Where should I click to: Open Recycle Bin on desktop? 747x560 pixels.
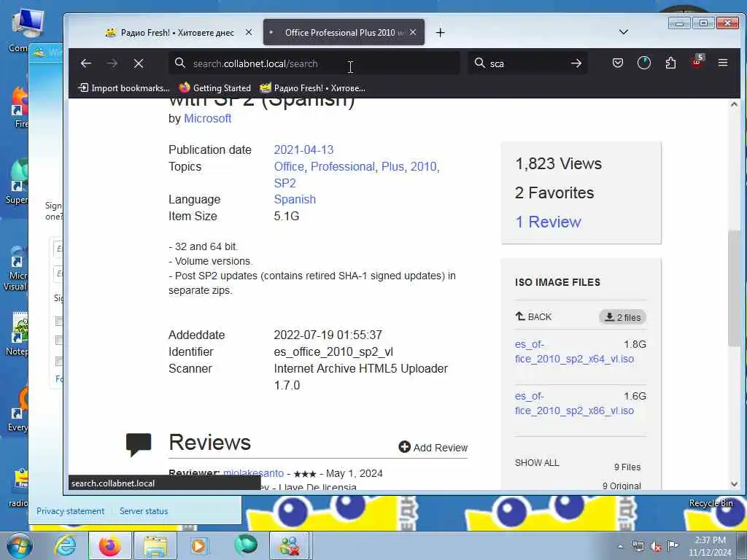coord(711,503)
